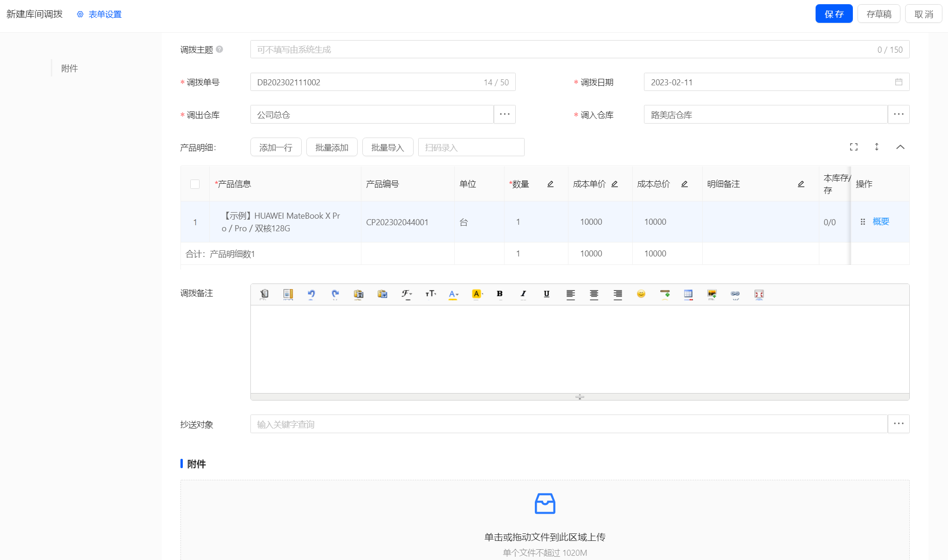Image resolution: width=948 pixels, height=560 pixels.
Task: Click the preview icon in the editor toolbar
Action: click(288, 294)
